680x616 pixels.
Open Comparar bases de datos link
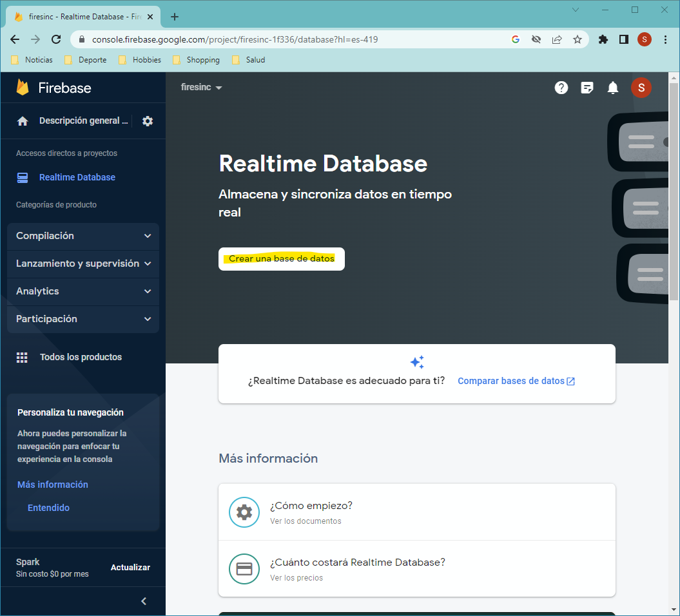[x=516, y=381]
